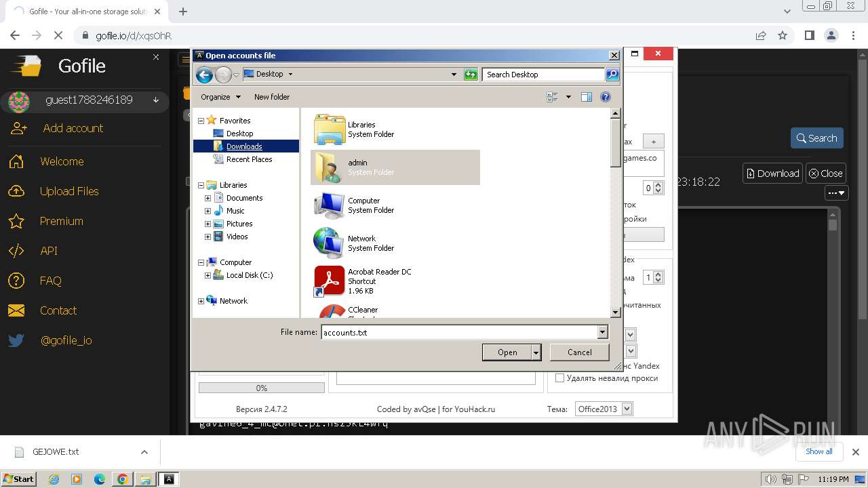Click the Open button in dialog
The height and width of the screenshot is (488, 868).
click(x=507, y=352)
